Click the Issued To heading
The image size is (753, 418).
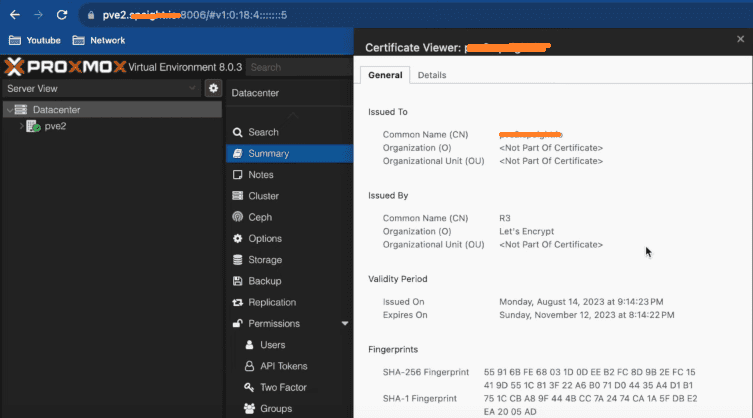tap(388, 112)
